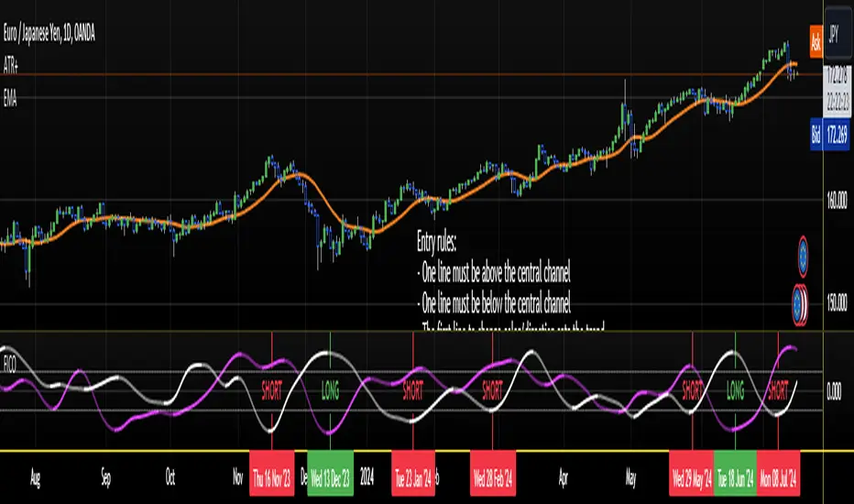Screen dimensions: 854x504
Task: Click the SHORT label above Wed 28 Feb '24
Action: point(492,390)
